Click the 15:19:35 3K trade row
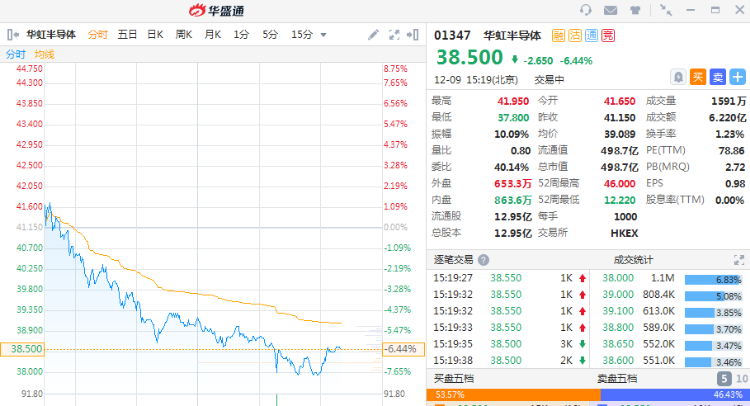Screen dimensions: 750x406 [509, 344]
